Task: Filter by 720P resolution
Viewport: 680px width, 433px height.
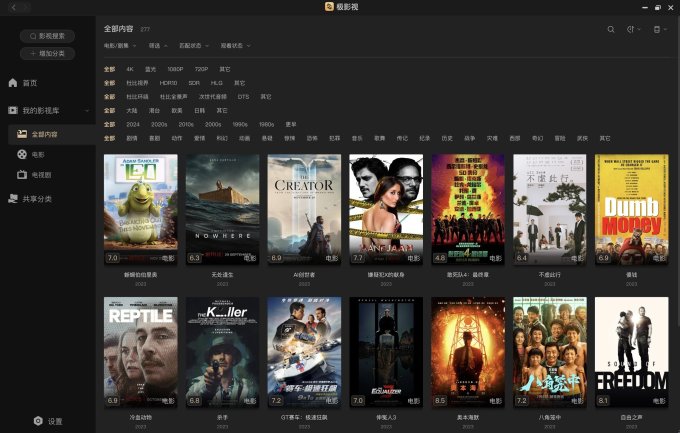Action: coord(201,69)
